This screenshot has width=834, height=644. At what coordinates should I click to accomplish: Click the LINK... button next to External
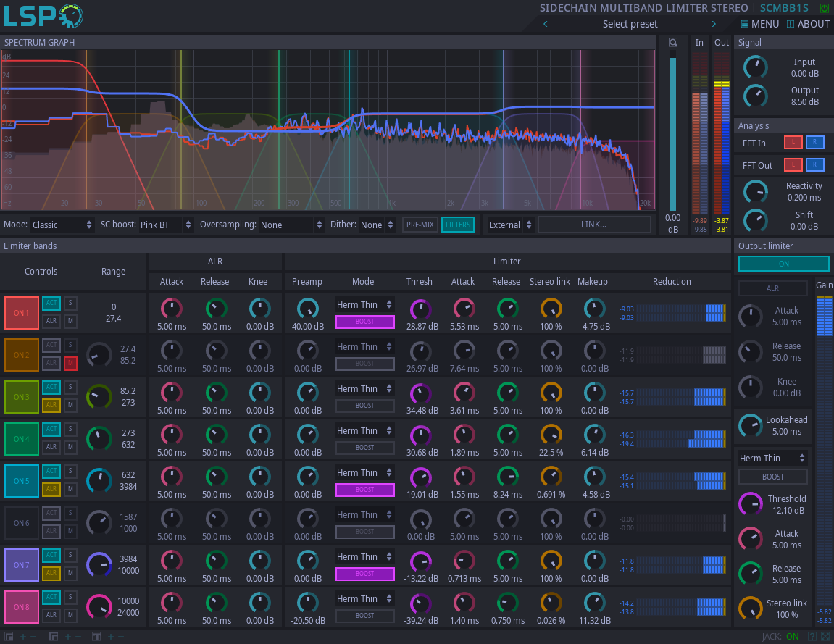593,225
